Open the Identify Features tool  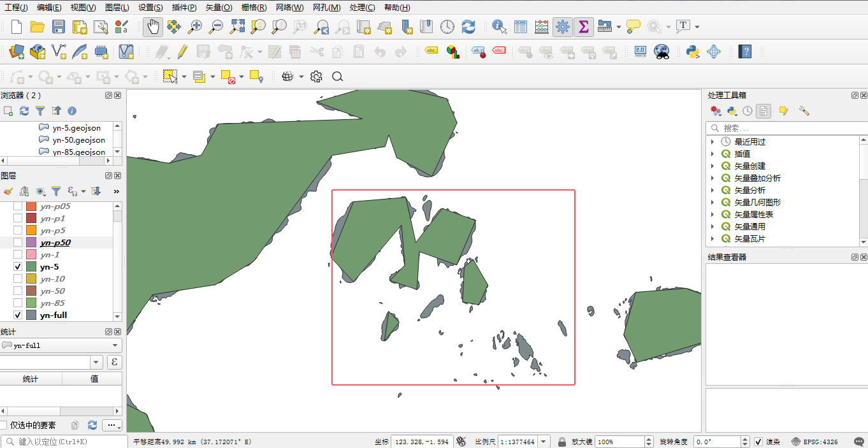[x=500, y=27]
